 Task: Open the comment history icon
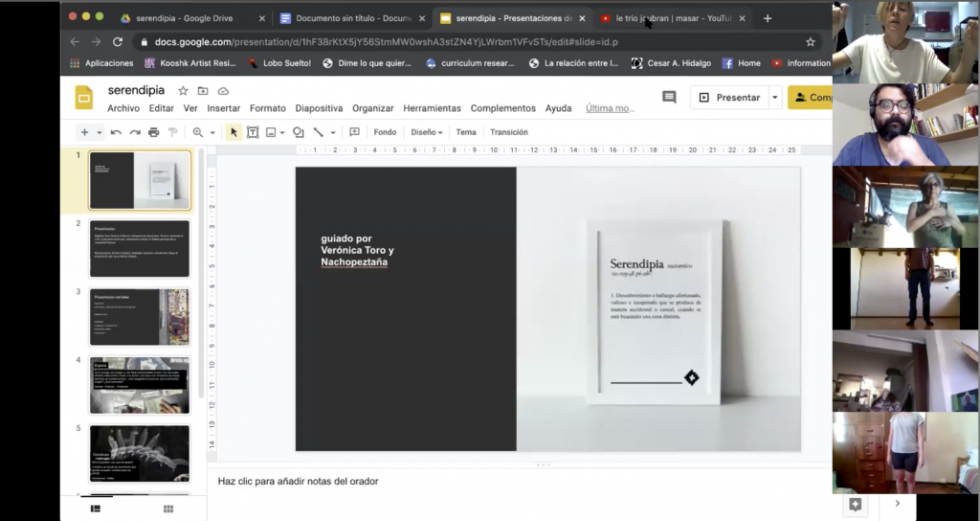(669, 97)
